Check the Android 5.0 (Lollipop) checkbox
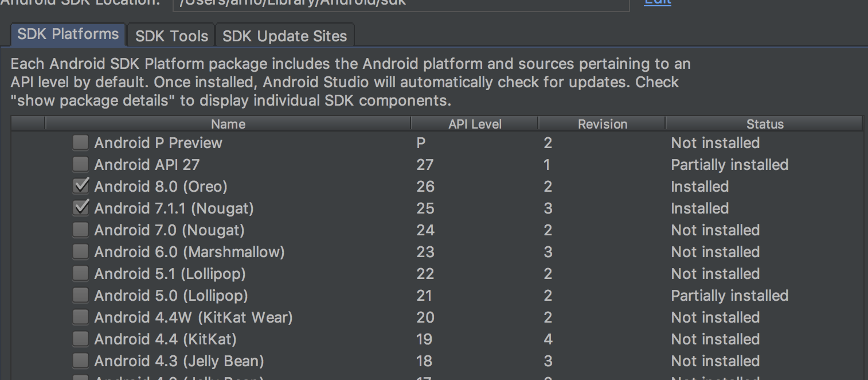The height and width of the screenshot is (380, 868). [x=80, y=295]
